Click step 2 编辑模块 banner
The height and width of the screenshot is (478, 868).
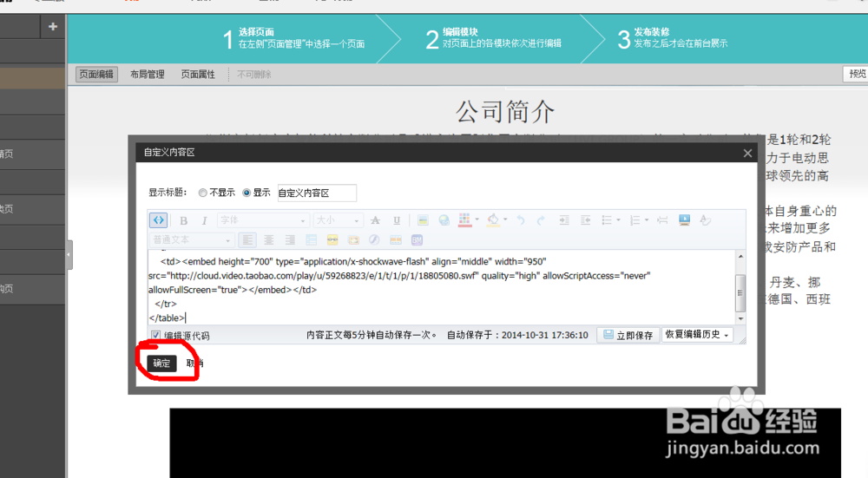pyautogui.click(x=494, y=39)
